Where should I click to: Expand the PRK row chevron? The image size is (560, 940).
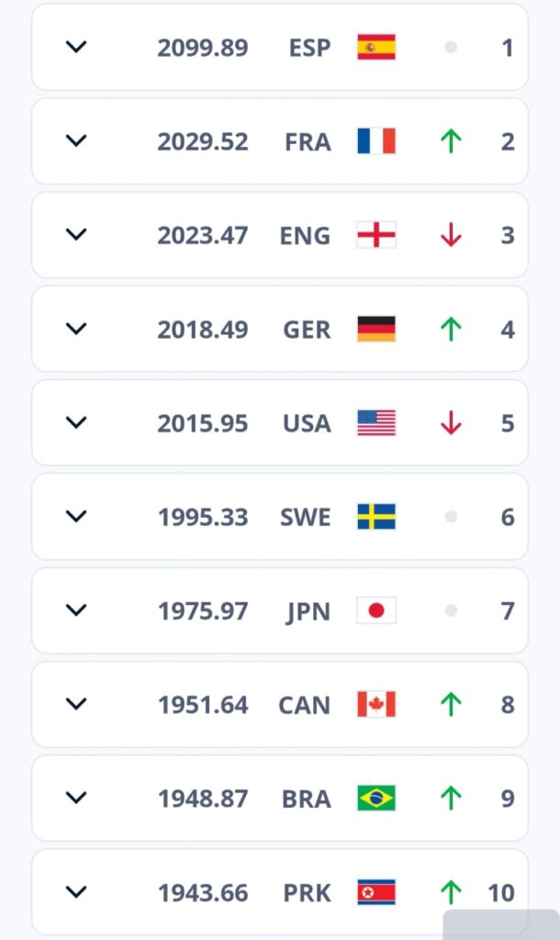[76, 891]
